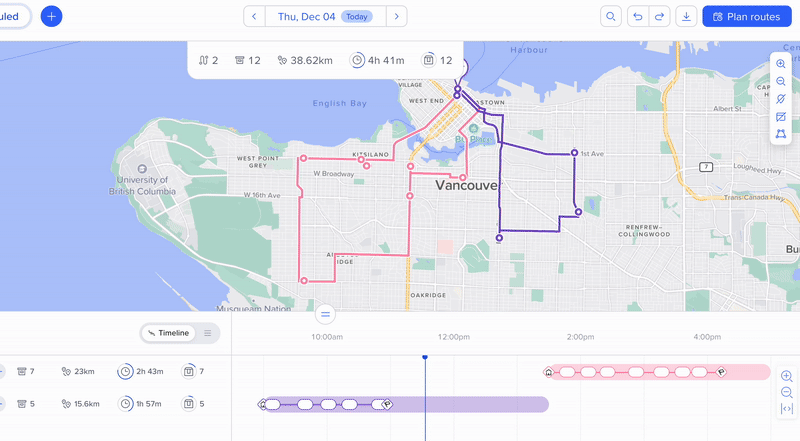Go to next day arrow
800x441 pixels.
pos(396,16)
